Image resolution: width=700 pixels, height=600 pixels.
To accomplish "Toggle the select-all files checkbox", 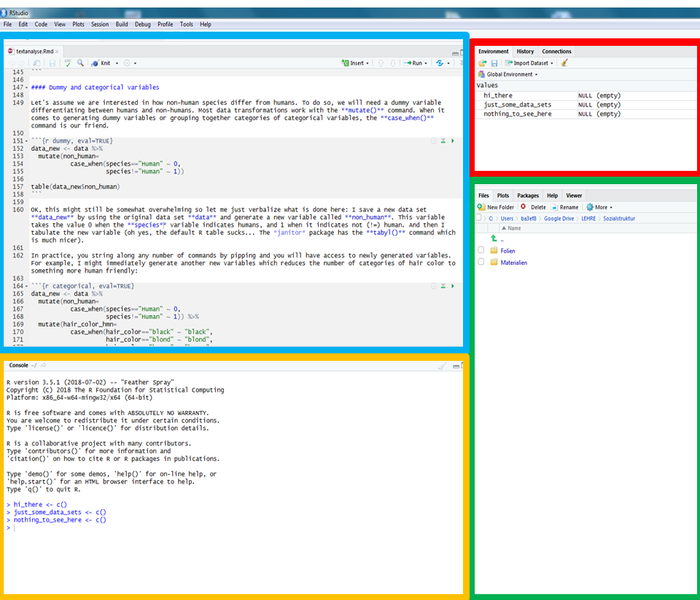I will (479, 218).
